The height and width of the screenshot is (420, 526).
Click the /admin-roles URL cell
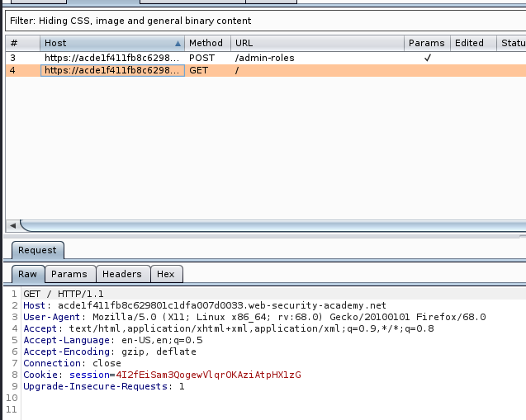tap(265, 58)
